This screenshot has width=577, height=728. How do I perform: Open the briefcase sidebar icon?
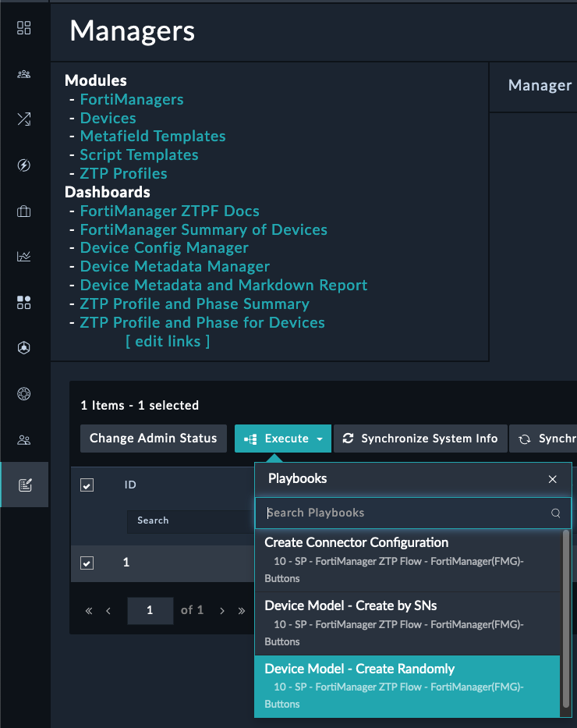(x=23, y=211)
